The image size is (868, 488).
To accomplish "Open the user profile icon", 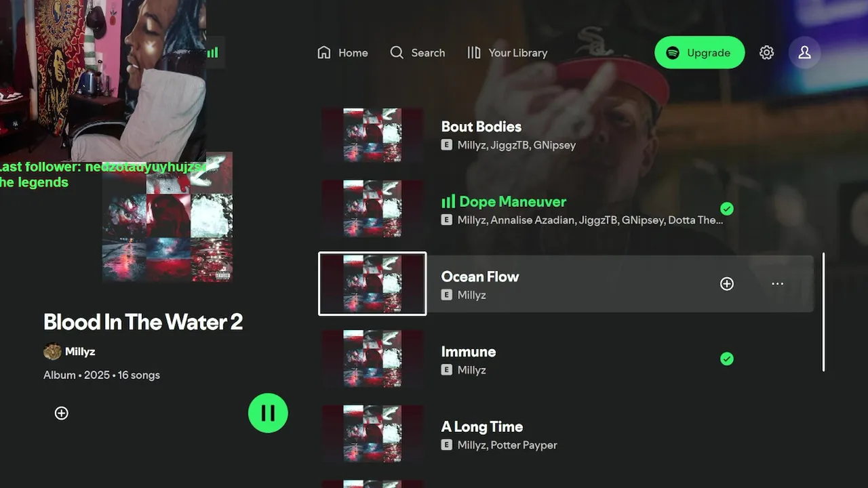I will point(804,53).
